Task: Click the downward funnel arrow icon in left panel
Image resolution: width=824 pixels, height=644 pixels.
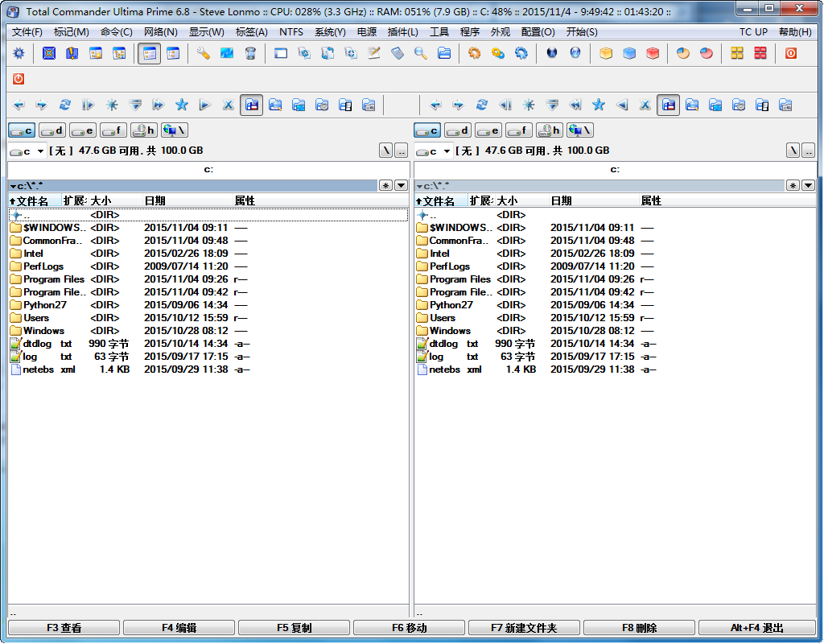Action: [135, 105]
